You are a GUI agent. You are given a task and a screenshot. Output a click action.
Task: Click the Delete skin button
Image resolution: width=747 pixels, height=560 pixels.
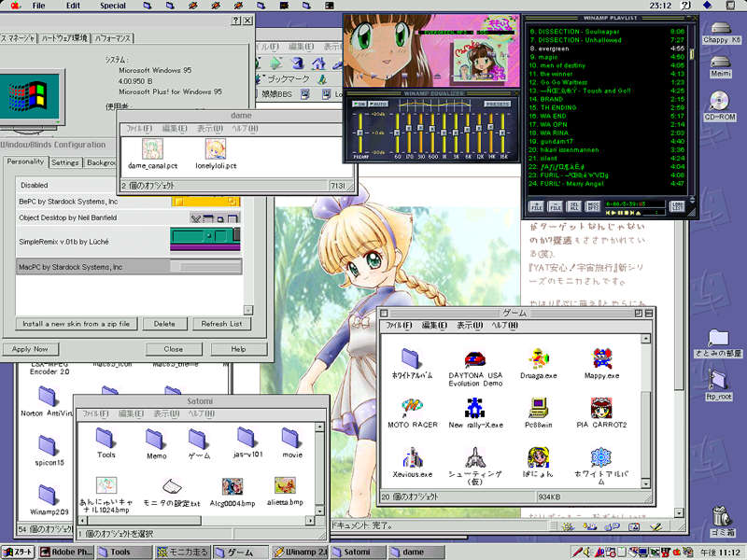[x=164, y=324]
